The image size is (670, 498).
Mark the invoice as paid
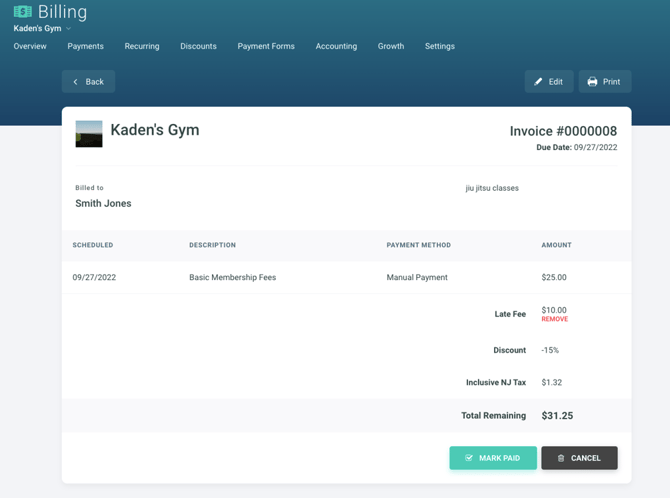[x=493, y=458]
